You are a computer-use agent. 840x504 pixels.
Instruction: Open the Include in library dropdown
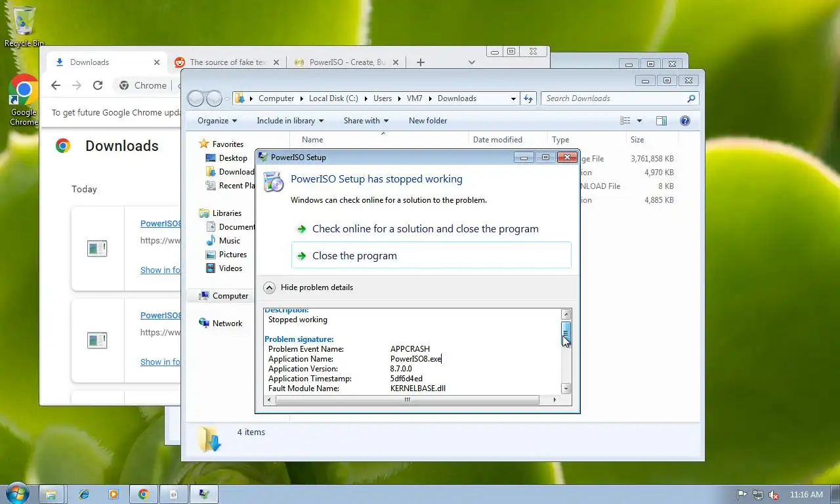(x=290, y=121)
